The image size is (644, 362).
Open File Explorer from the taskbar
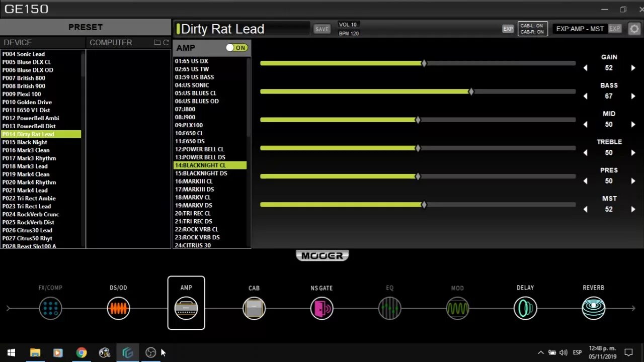click(35, 352)
